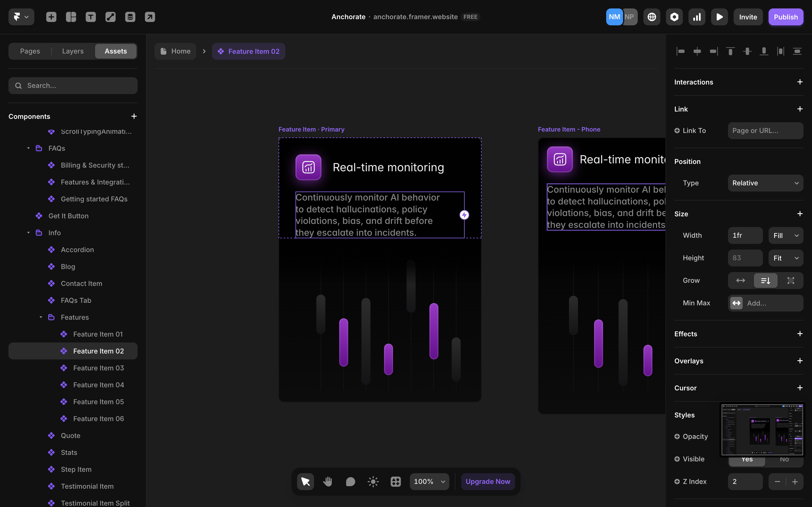Click the Upgrade Now button
This screenshot has width=812, height=507.
pyautogui.click(x=487, y=482)
